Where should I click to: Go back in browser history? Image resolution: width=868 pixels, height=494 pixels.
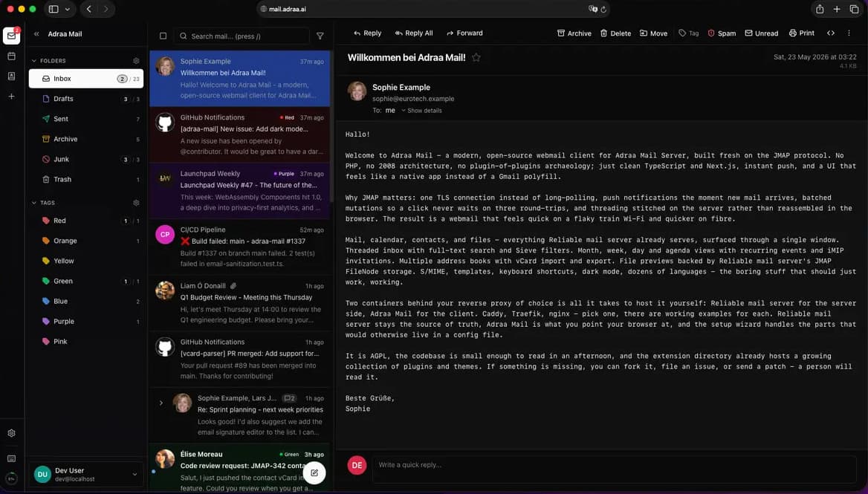(x=88, y=9)
